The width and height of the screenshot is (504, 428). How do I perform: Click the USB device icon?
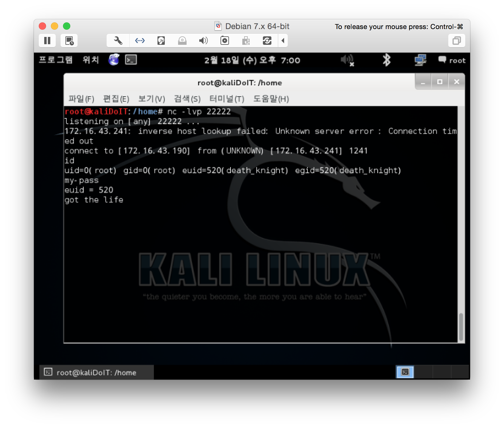[246, 41]
